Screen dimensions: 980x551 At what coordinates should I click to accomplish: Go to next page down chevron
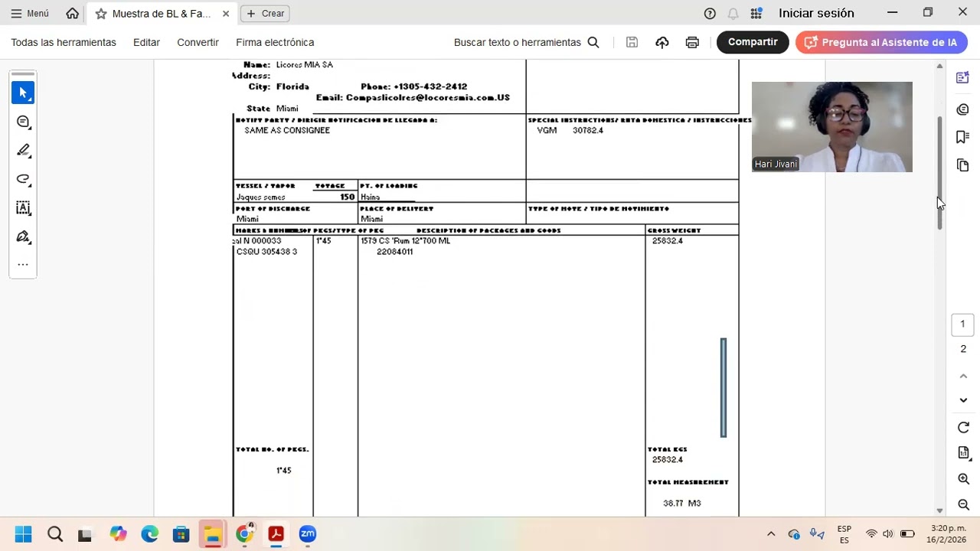(963, 400)
